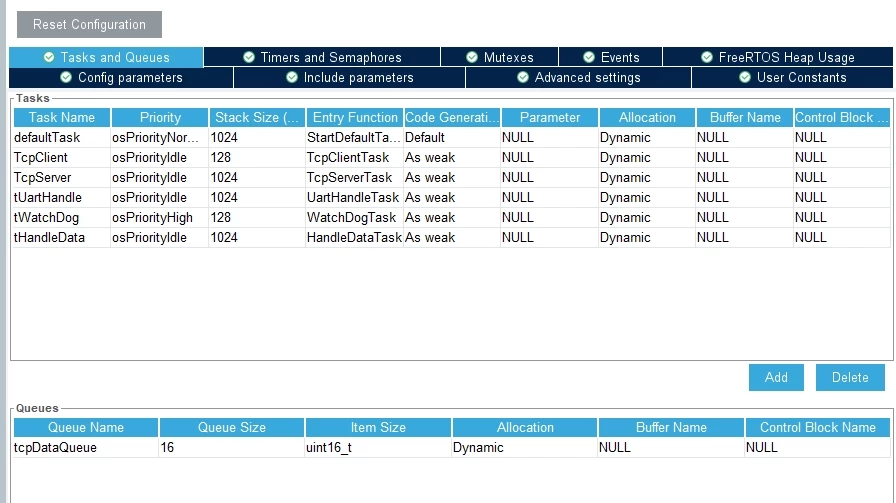Click the Parameter column header
This screenshot has width=896, height=503.
click(550, 117)
